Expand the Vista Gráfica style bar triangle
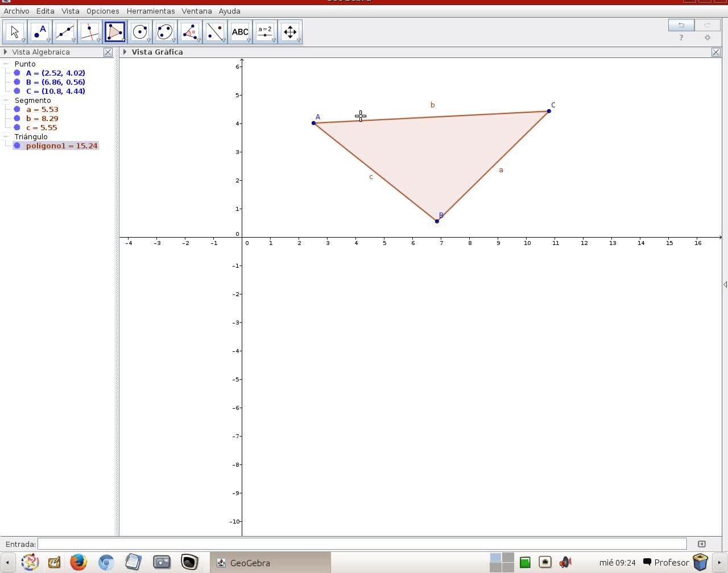The height and width of the screenshot is (573, 728). (x=125, y=52)
